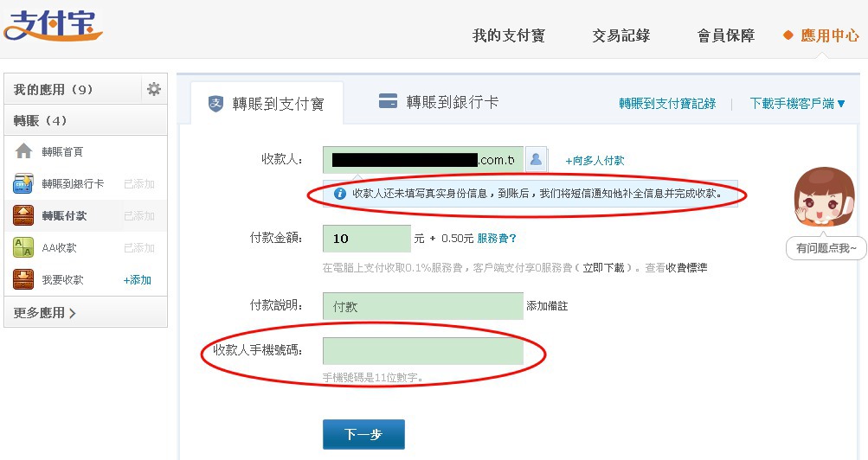Image resolution: width=868 pixels, height=460 pixels.
Task: Open the contact picker icon next to payee
Action: coord(536,160)
